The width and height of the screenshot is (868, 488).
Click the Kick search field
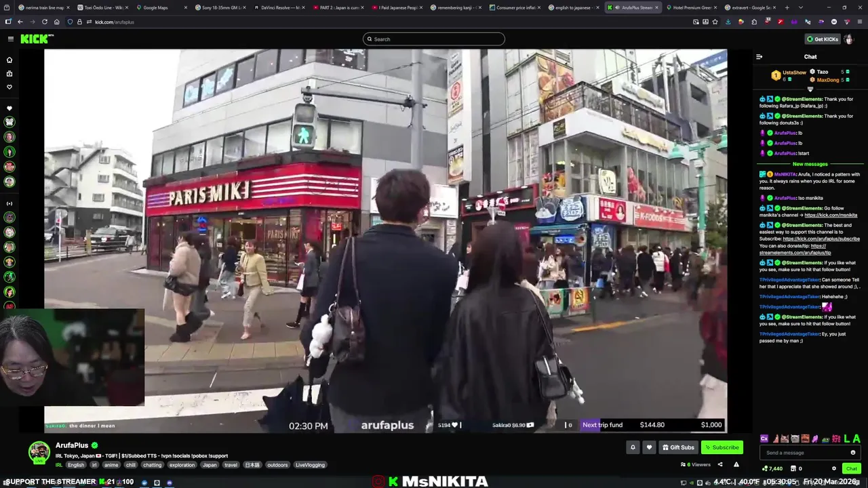[434, 39]
